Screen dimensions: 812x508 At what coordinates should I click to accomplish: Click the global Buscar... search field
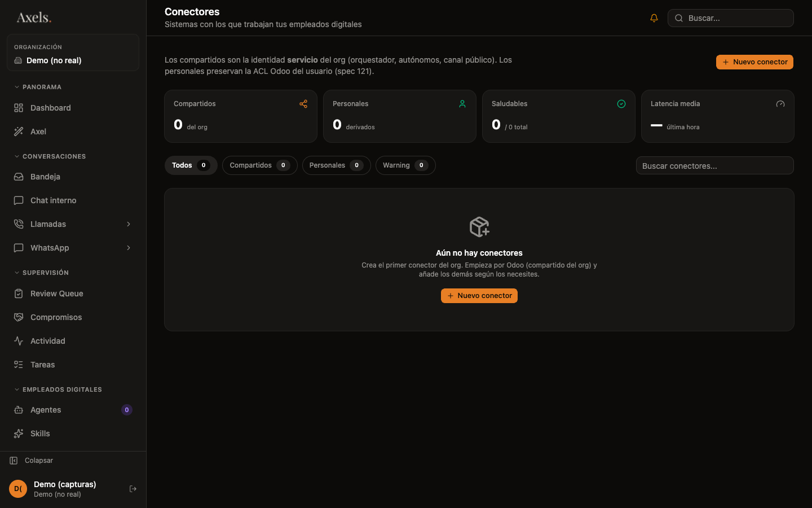tap(730, 18)
